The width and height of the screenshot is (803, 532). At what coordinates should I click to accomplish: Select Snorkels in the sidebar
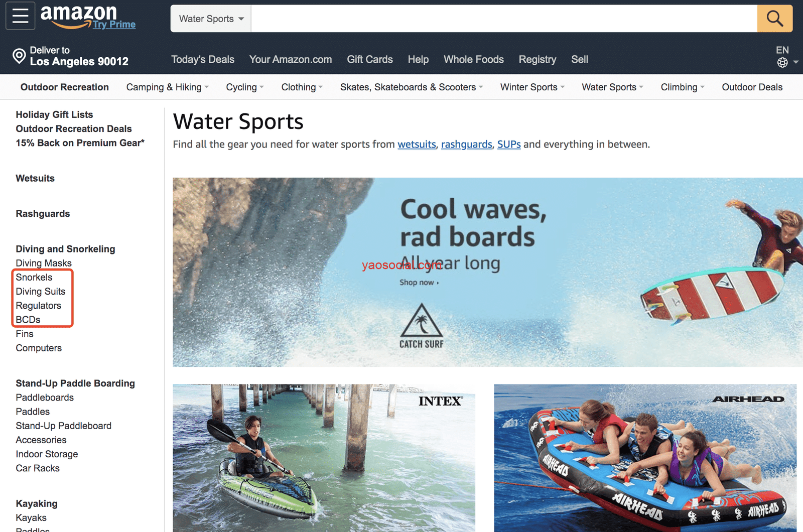click(x=34, y=277)
